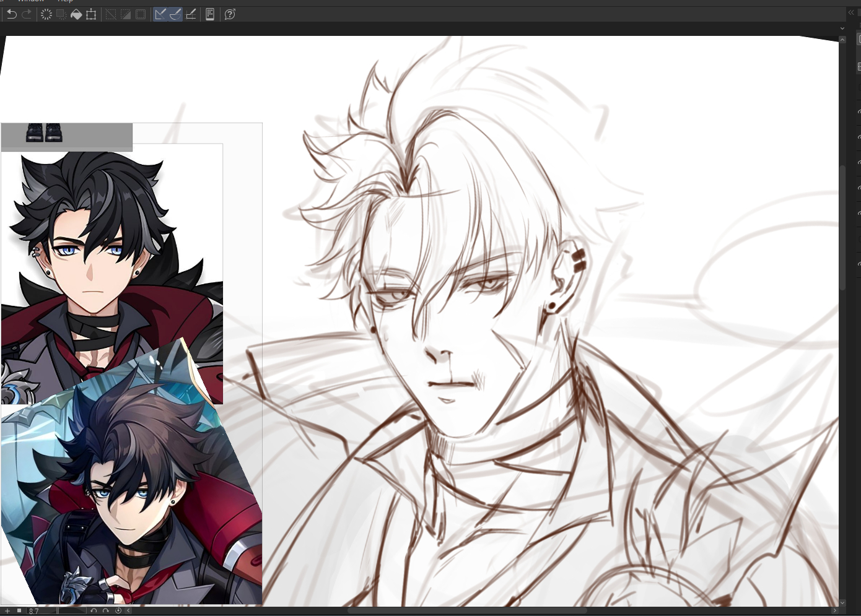Click the Clear Outside Selection icon

point(61,14)
